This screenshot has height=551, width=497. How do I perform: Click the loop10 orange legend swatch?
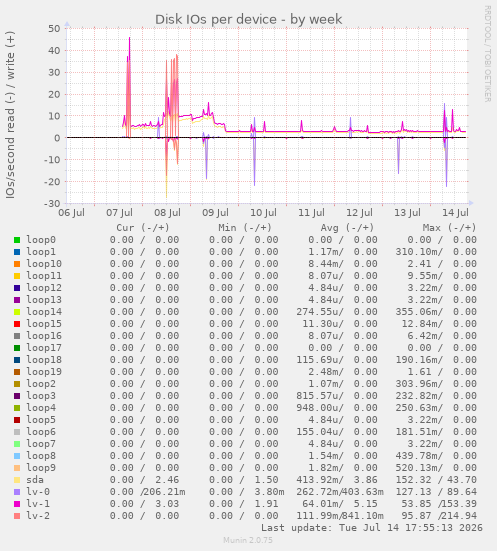(x=17, y=264)
